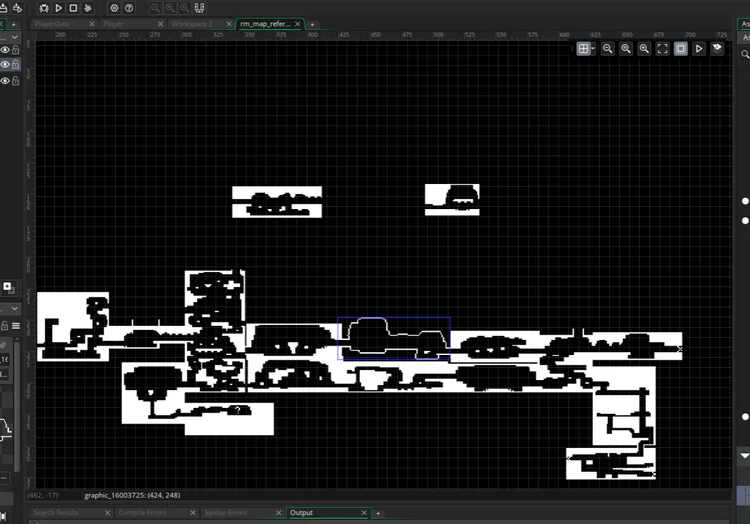Zoom out of the room canvas

tap(607, 49)
